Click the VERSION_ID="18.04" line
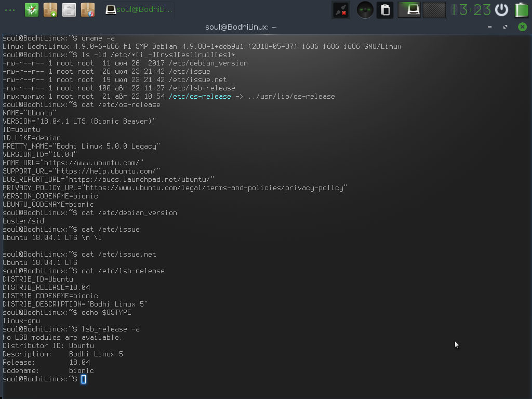Screen dimensions: 532x399 (x=40, y=155)
